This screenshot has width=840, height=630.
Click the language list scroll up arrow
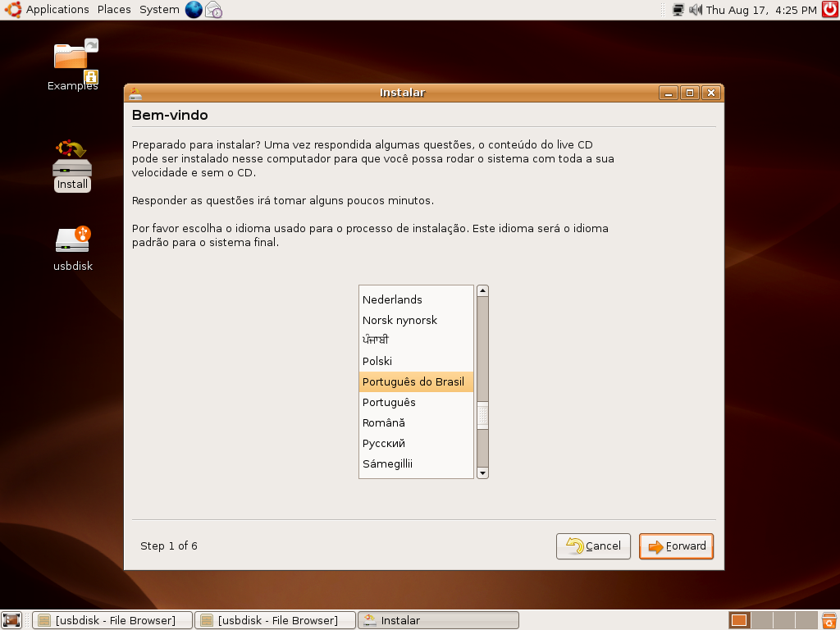(482, 291)
